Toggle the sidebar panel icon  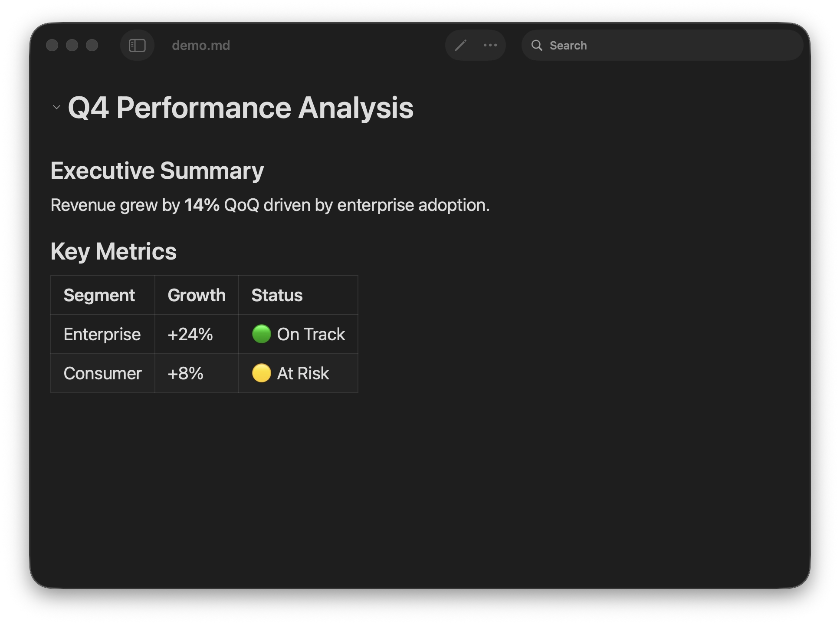tap(137, 45)
